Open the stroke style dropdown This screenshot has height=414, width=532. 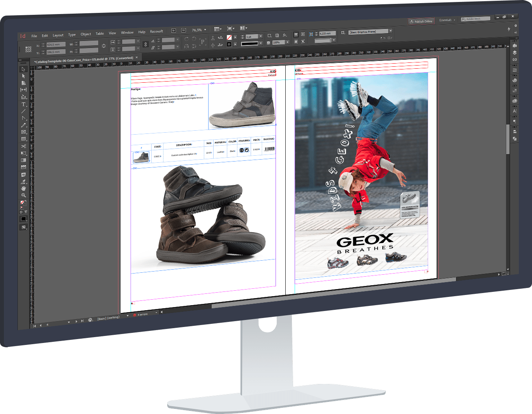click(x=261, y=43)
